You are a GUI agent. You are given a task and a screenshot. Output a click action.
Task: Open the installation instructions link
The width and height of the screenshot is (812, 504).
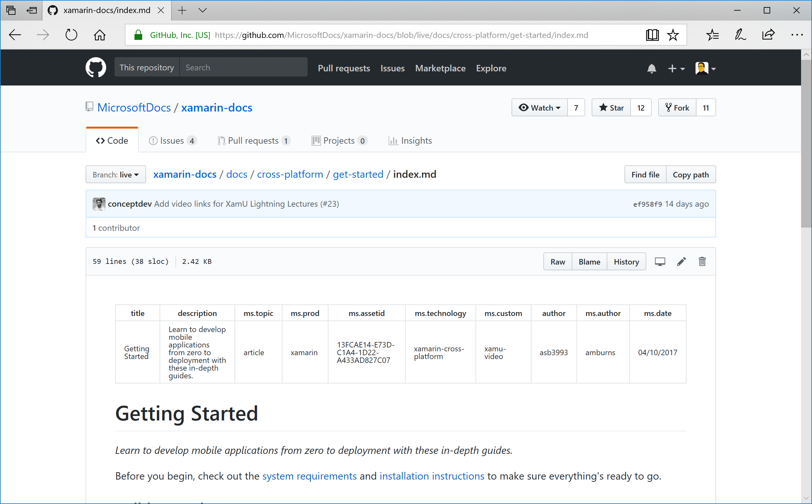pyautogui.click(x=432, y=476)
